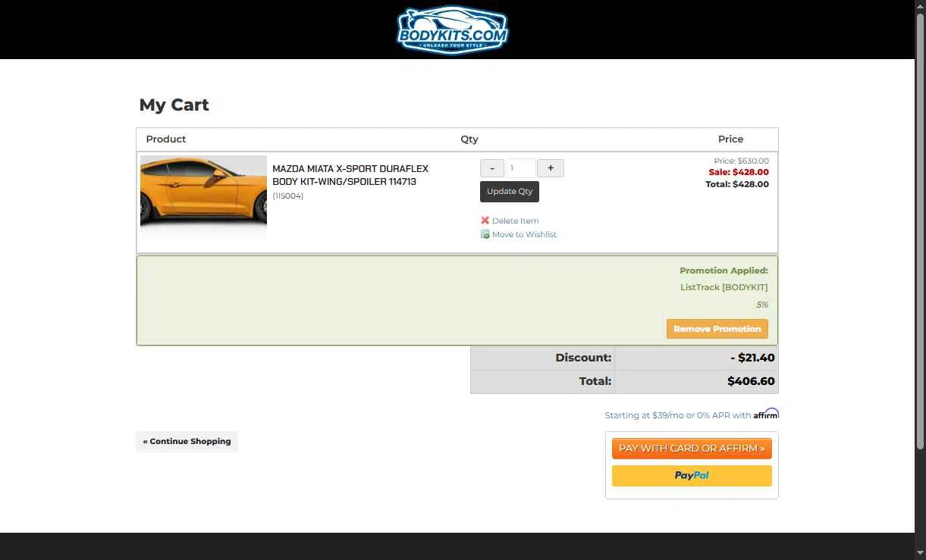The height and width of the screenshot is (560, 926).
Task: Check out with PayPal button
Action: [692, 476]
